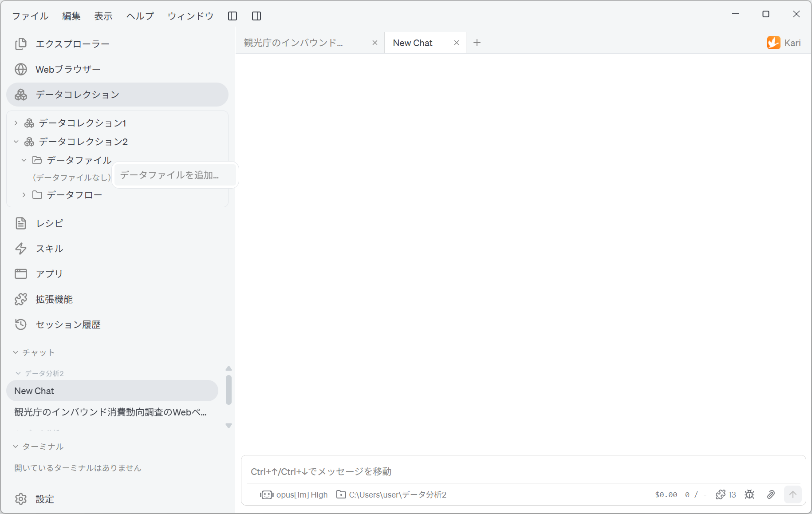Image resolution: width=812 pixels, height=514 pixels.
Task: Click the paperclip attach icon
Action: point(771,494)
